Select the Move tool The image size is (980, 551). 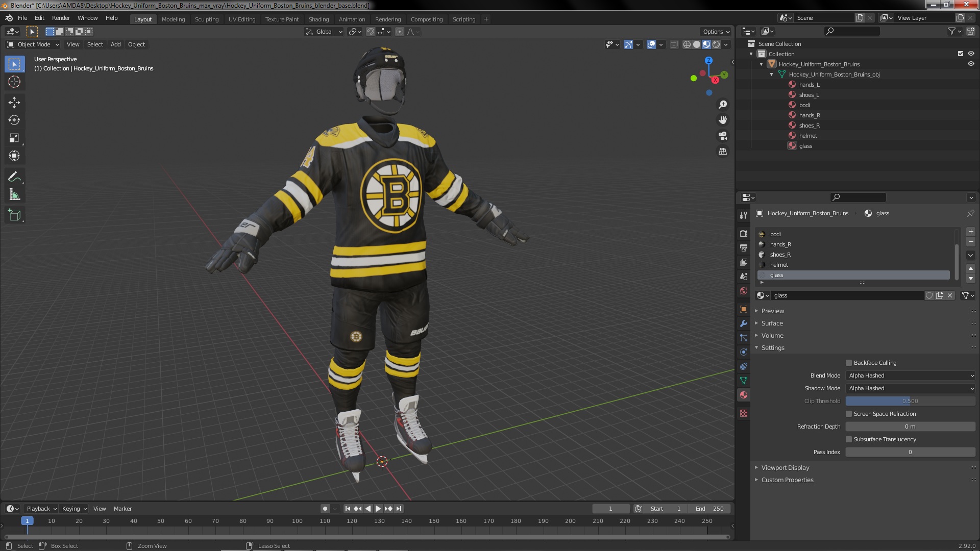click(14, 103)
